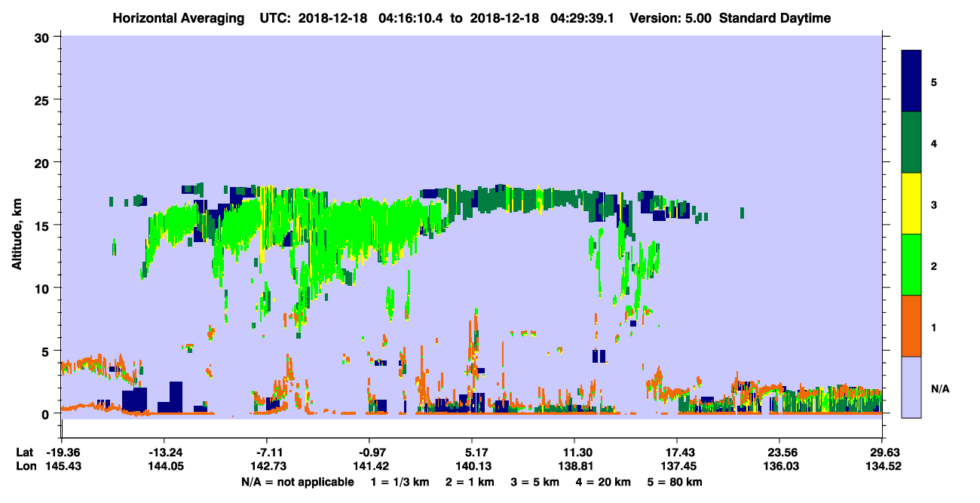The image size is (980, 503).
Task: Click the 10 altitude tick label
Action: tap(42, 288)
